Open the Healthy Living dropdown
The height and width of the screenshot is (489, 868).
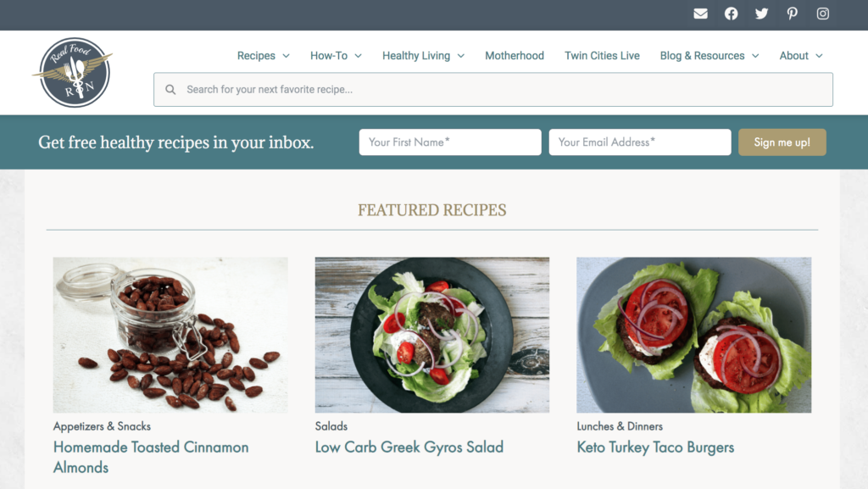coord(423,56)
